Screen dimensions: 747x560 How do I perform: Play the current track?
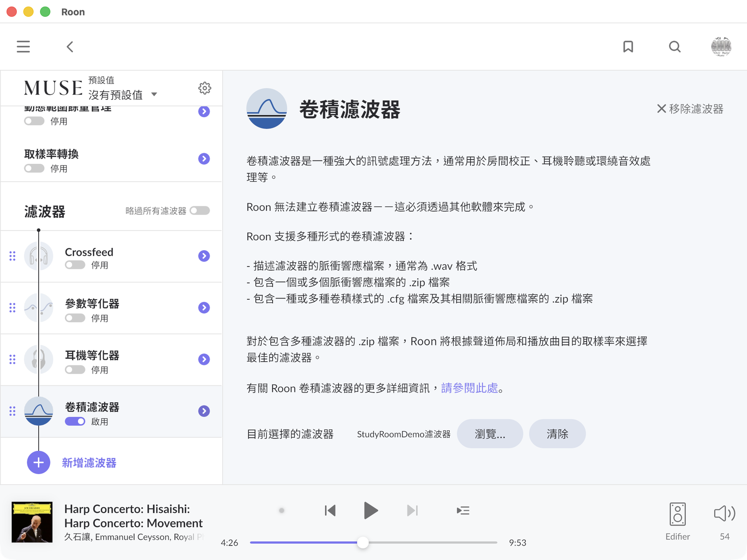click(371, 511)
